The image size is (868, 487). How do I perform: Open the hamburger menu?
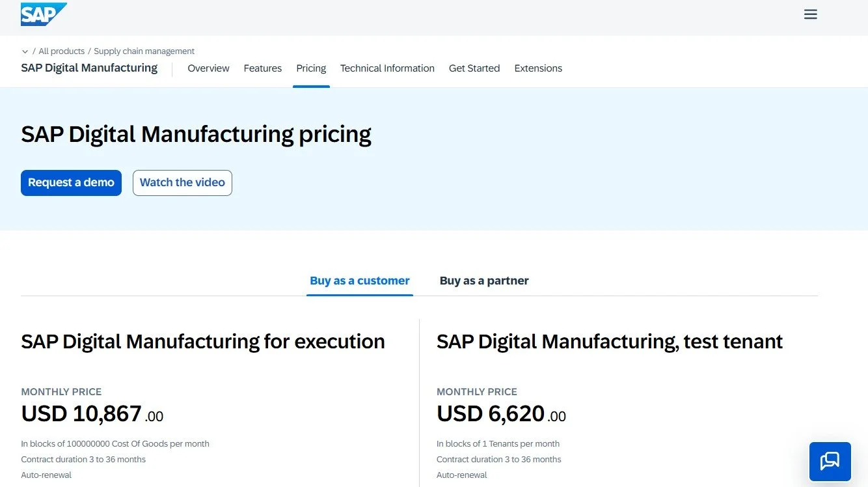point(810,14)
